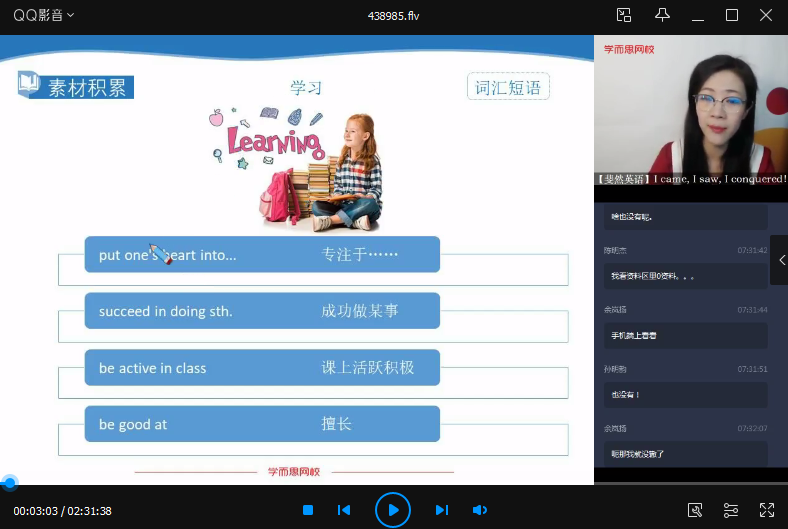Maximize the player window
The image size is (788, 529).
click(x=731, y=15)
